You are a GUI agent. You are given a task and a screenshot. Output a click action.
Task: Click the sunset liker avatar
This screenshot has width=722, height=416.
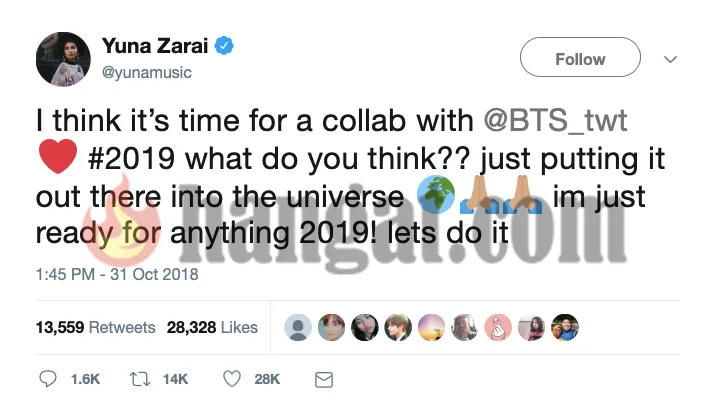tap(433, 327)
